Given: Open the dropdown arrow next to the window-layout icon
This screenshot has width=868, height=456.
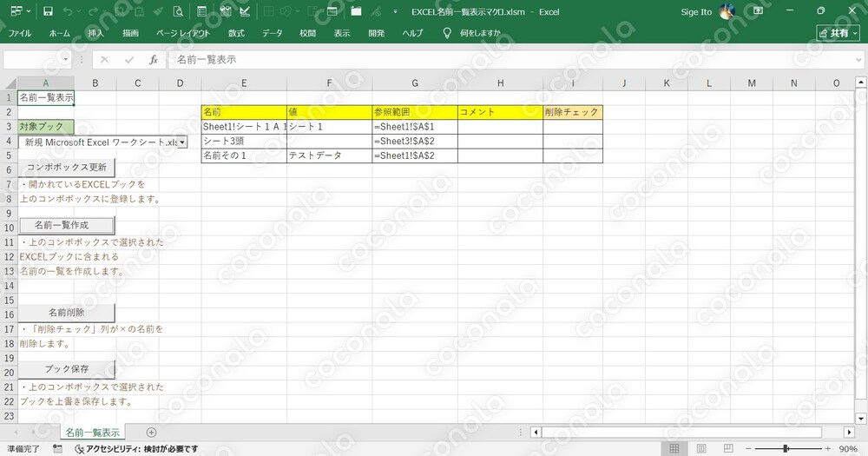Looking at the screenshot, I should pyautogui.click(x=29, y=11).
